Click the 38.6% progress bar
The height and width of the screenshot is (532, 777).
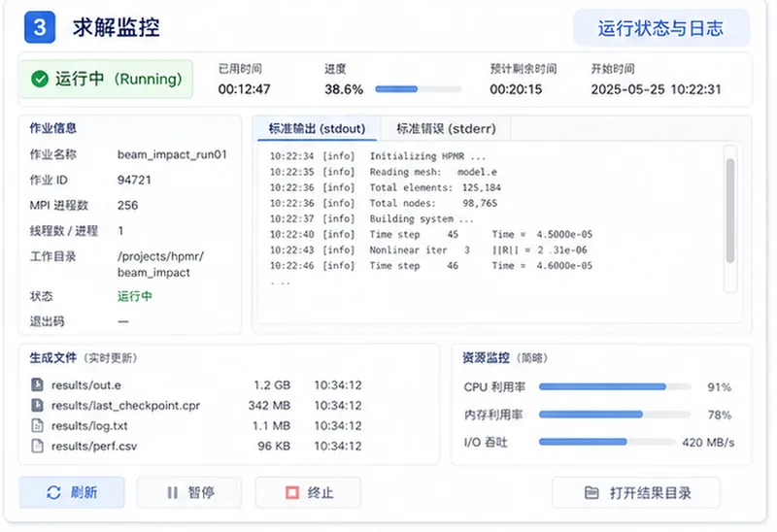pyautogui.click(x=419, y=89)
